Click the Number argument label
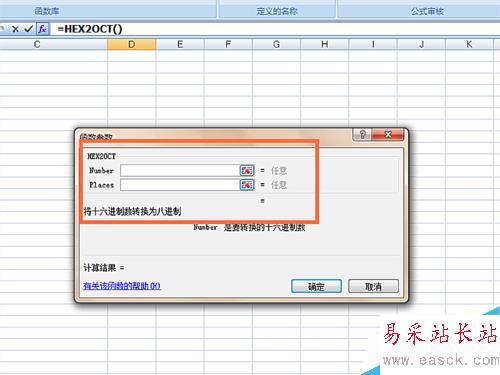Image resolution: width=500 pixels, height=375 pixels. pos(101,170)
